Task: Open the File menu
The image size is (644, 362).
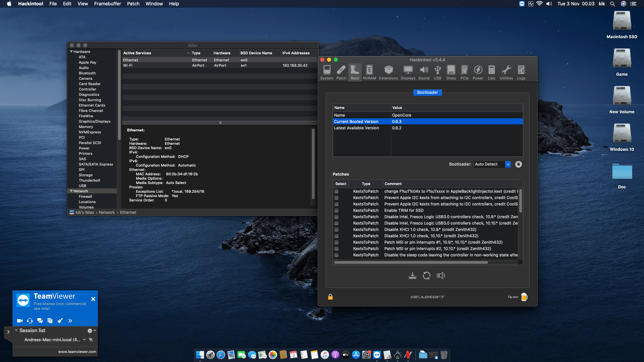Action: coord(53,4)
